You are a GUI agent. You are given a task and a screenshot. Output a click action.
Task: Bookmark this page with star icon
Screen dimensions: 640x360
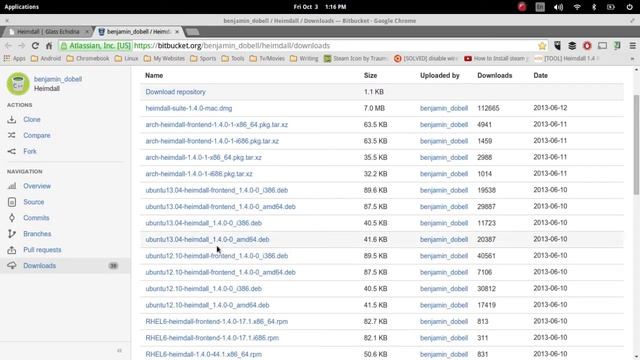click(542, 46)
